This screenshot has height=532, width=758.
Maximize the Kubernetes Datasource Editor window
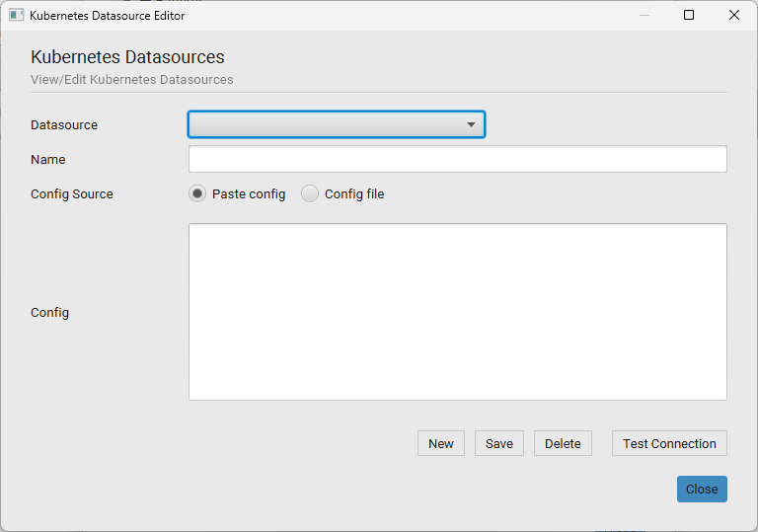689,15
